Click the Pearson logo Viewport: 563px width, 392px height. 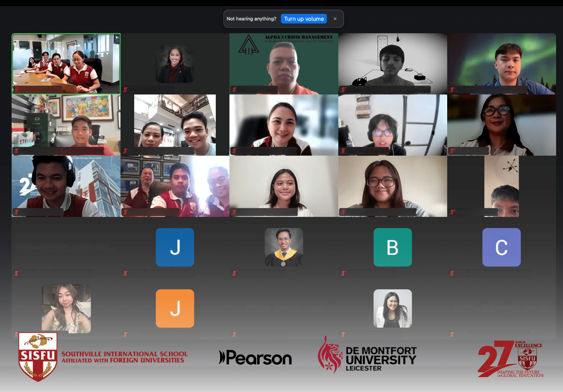coord(255,358)
